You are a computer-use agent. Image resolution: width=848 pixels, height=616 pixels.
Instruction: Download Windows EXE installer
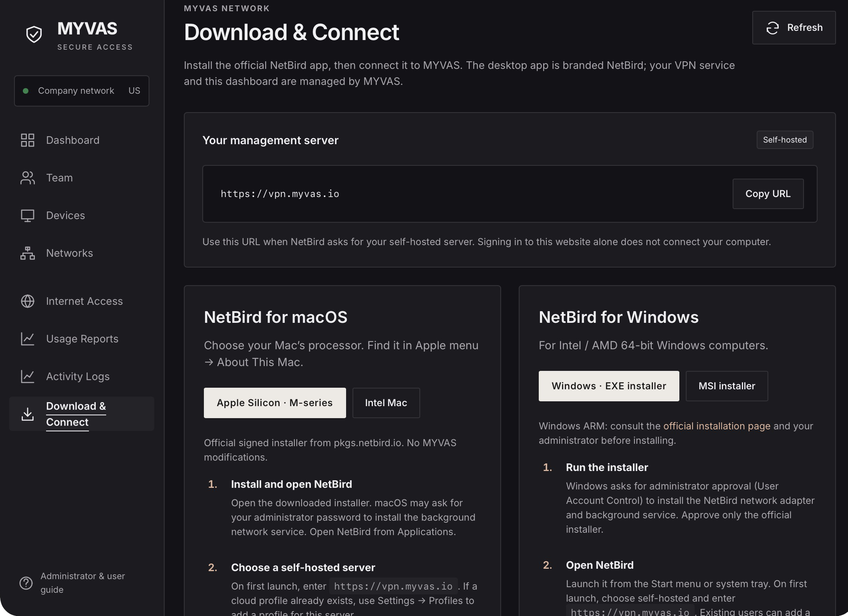(609, 386)
